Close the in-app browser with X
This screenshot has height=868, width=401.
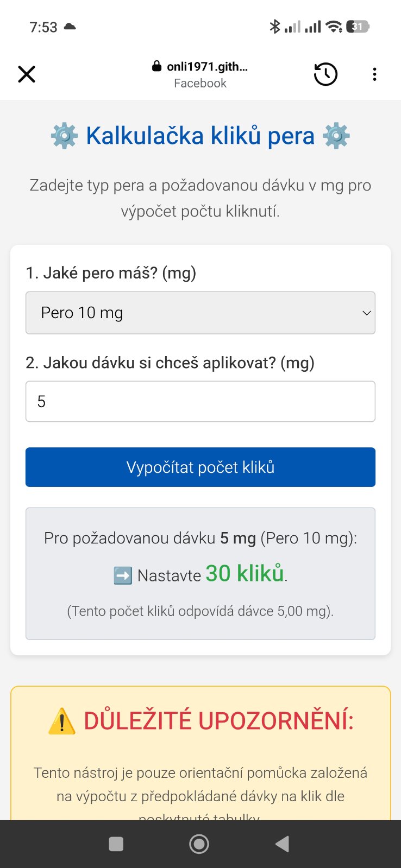(27, 74)
